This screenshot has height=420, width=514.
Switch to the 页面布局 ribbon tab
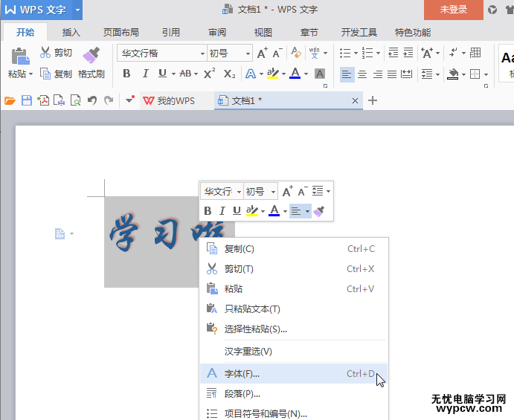coord(121,33)
